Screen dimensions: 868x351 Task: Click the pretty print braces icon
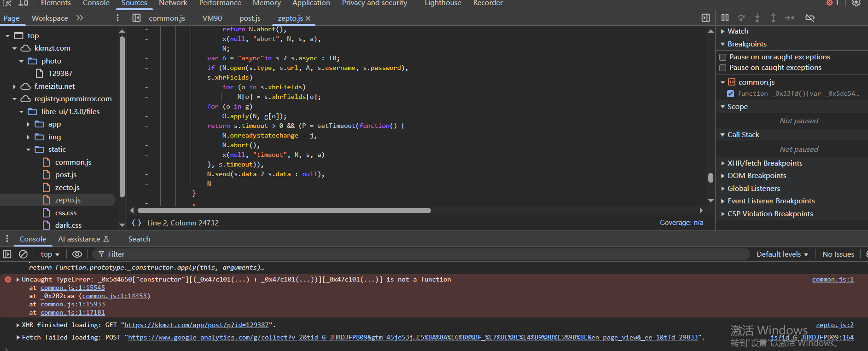point(136,223)
